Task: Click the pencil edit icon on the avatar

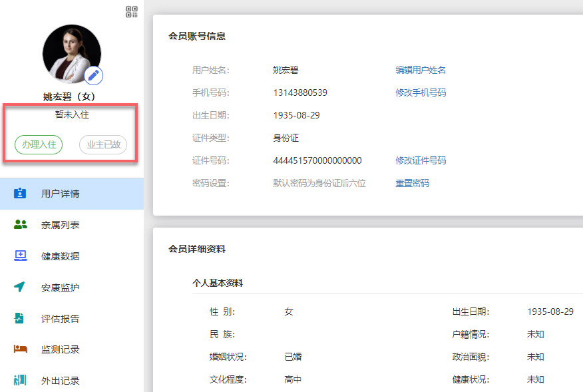Action: click(x=93, y=76)
